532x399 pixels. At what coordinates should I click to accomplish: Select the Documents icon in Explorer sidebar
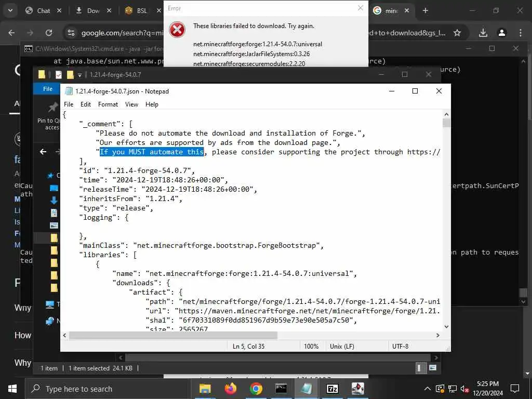[54, 213]
